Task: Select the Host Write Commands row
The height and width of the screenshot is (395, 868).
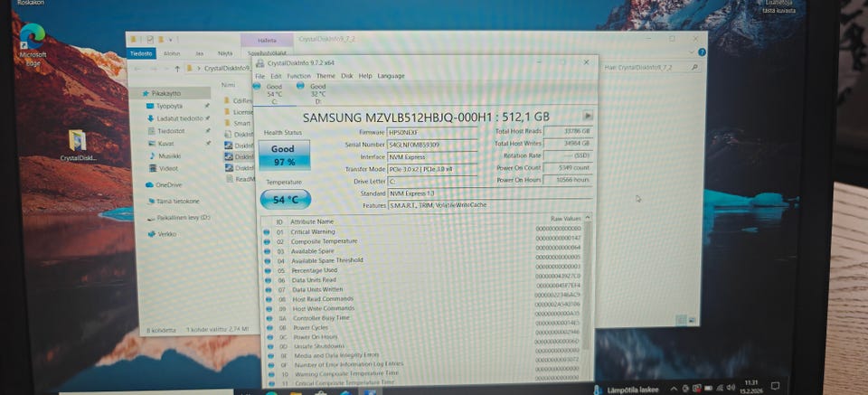Action: (423, 308)
